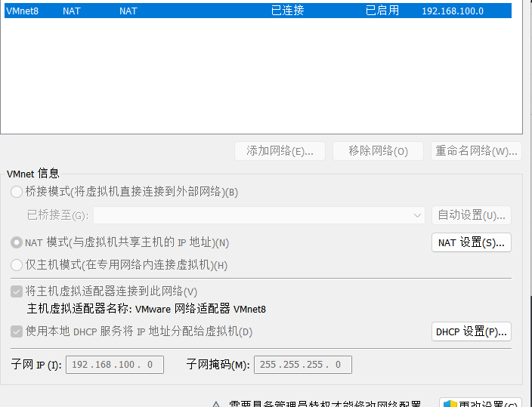Toggle 将主机虚拟适配器连接到此网络 checkbox

(17, 291)
